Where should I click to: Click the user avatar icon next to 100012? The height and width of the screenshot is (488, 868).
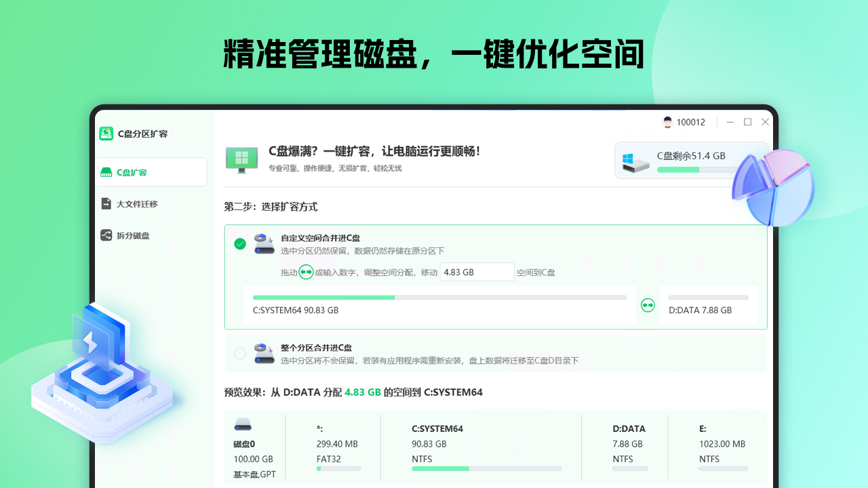click(x=667, y=122)
